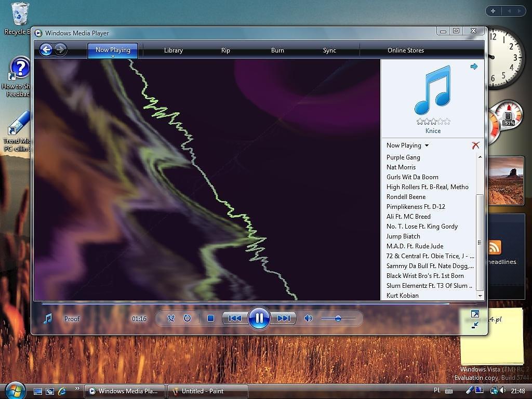Select 72 & Central Ft. Obie Trice
This screenshot has height=399, width=532.
(x=430, y=256)
